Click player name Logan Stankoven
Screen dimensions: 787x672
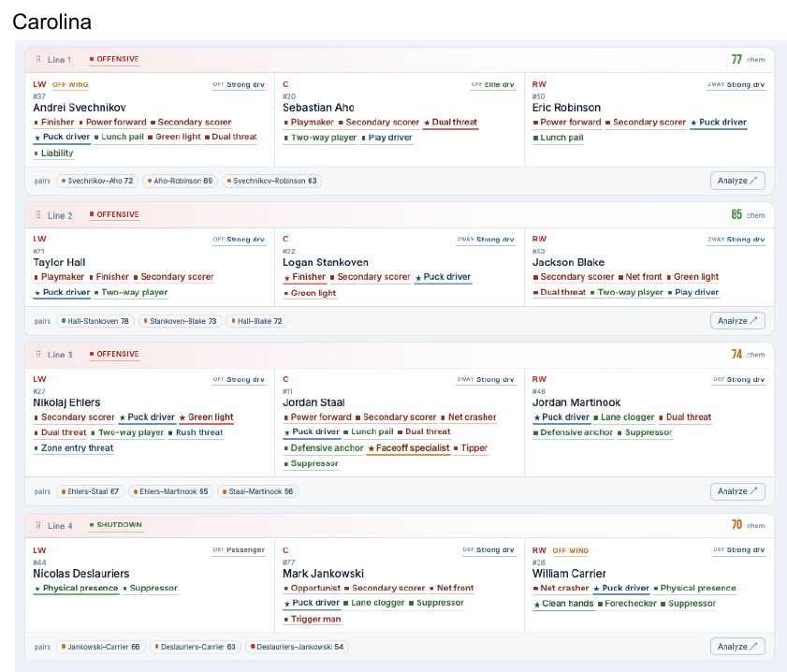point(326,262)
